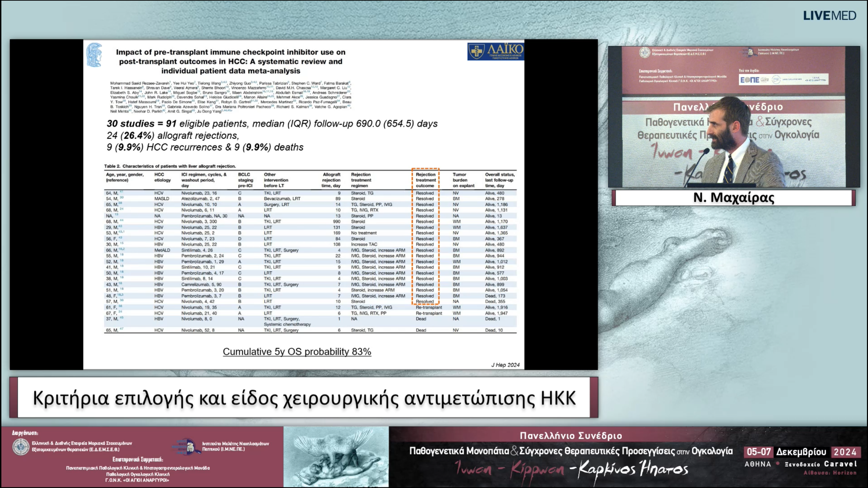Click the 'Increase TAC' regimen cell

364,244
